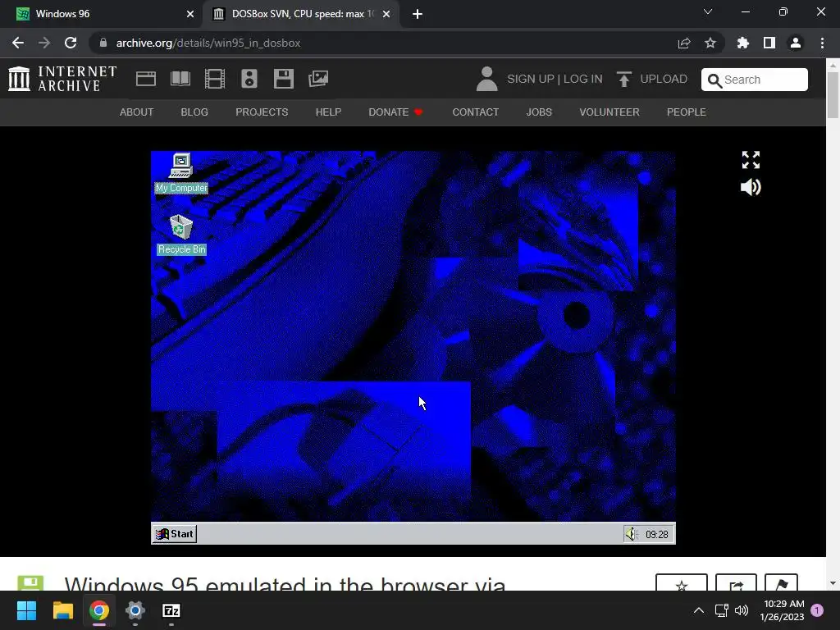Open the DONATE menu item

tap(396, 112)
